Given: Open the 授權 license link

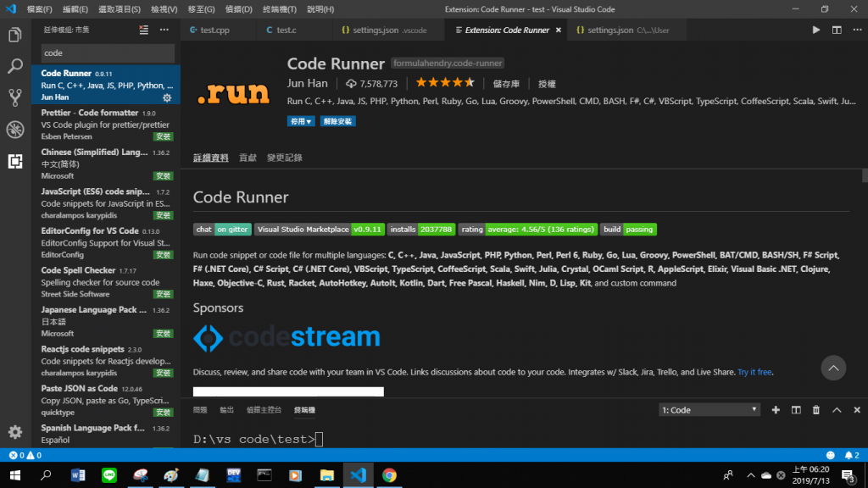Looking at the screenshot, I should click(547, 84).
